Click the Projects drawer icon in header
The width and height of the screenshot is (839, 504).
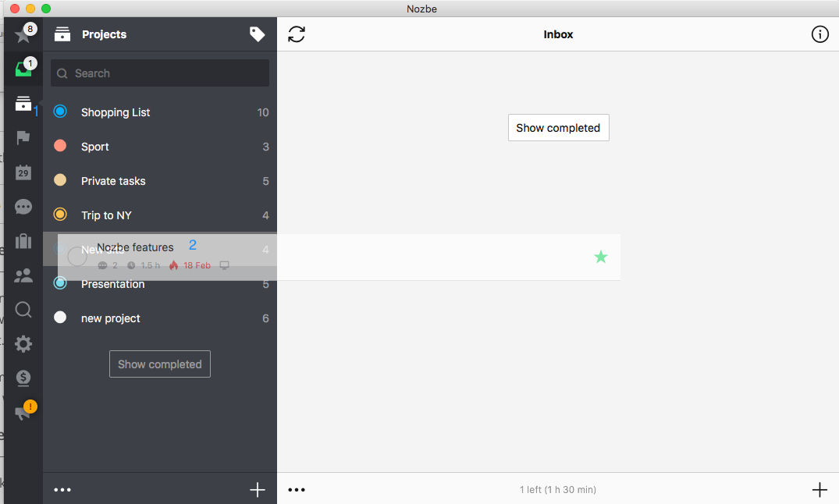62,34
